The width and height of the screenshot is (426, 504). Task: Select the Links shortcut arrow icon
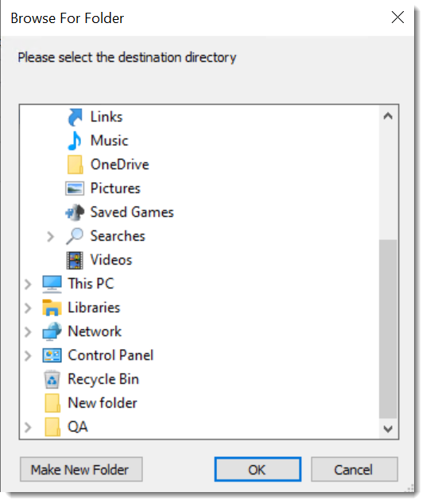pos(75,117)
